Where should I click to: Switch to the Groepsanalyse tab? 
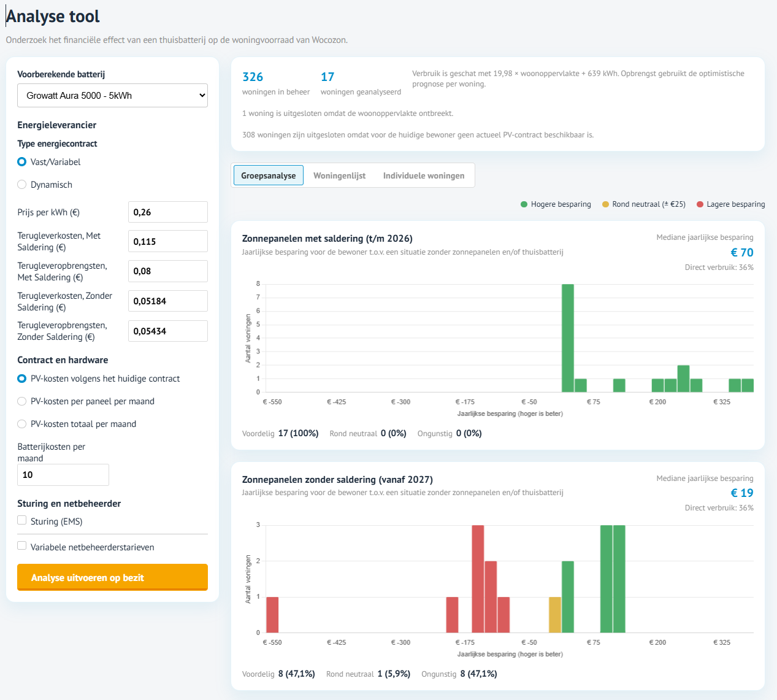269,175
